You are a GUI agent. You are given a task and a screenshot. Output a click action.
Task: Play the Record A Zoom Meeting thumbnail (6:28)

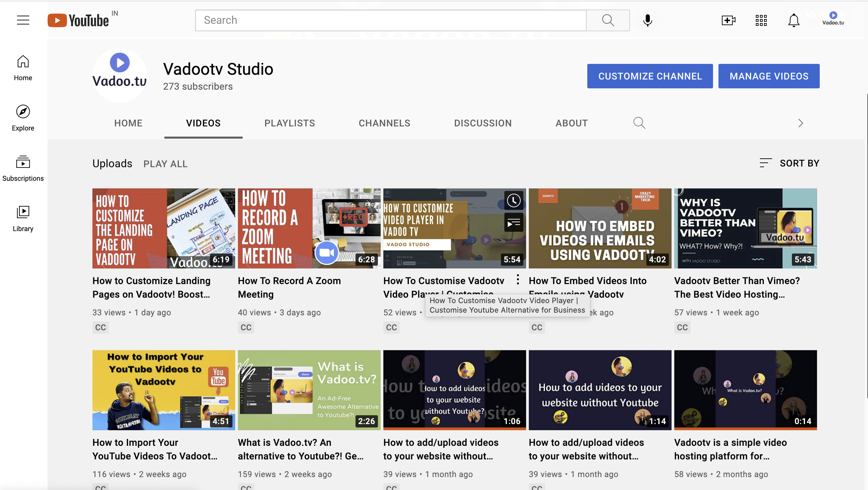(309, 228)
